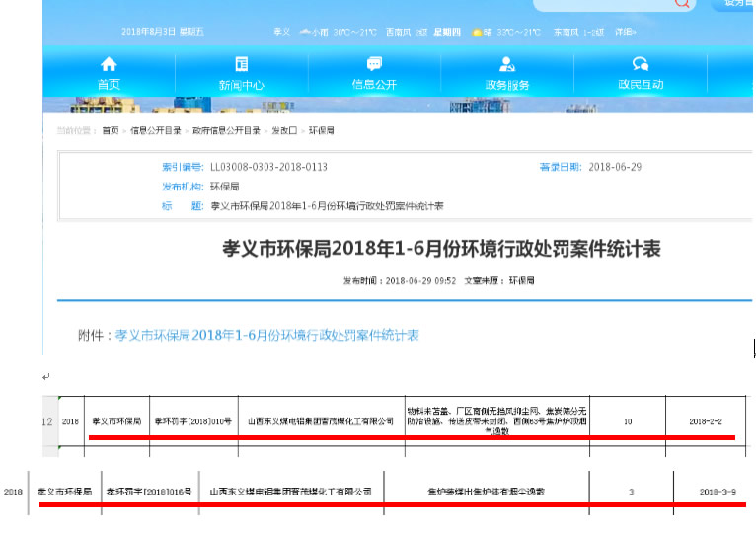The width and height of the screenshot is (756, 533).
Task: Click the date cell 2018-2-2
Action: [706, 421]
